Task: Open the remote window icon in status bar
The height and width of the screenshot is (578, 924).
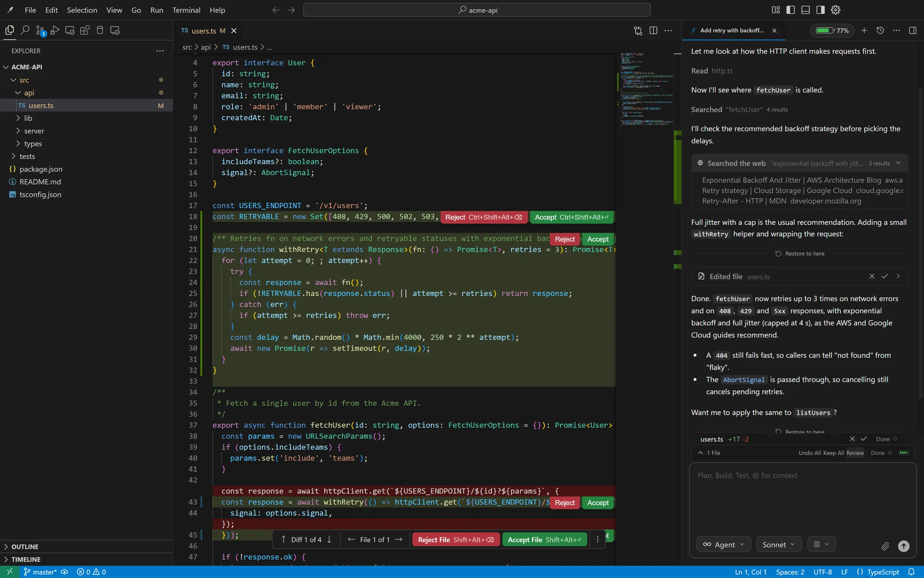Action: [x=10, y=572]
